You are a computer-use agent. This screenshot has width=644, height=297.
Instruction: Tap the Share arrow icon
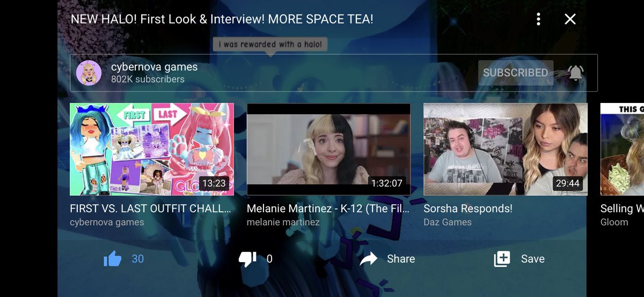click(x=369, y=259)
